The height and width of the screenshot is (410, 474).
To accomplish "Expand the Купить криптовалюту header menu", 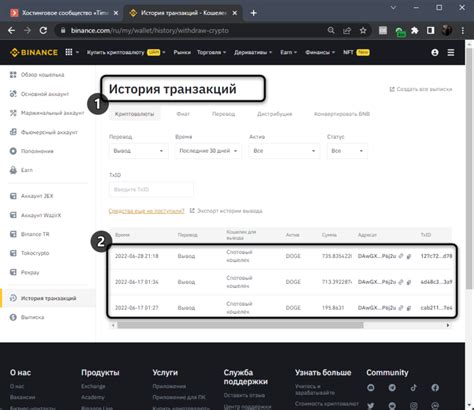I will point(126,52).
